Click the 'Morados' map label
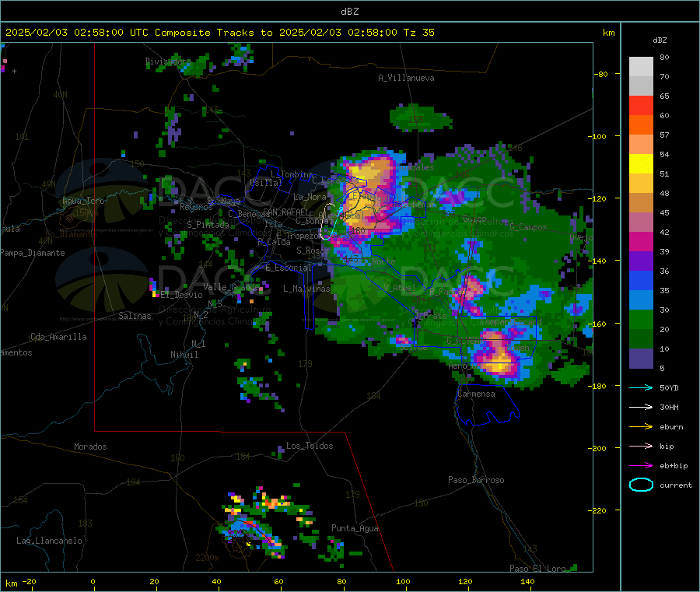 point(90,447)
